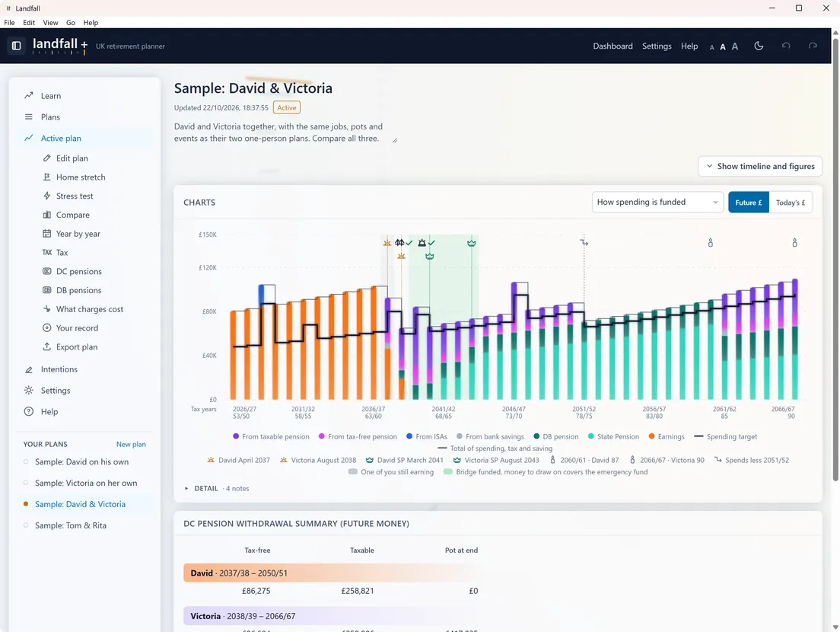Select Sample: David & Victoria plan
This screenshot has width=840, height=632.
pyautogui.click(x=84, y=504)
